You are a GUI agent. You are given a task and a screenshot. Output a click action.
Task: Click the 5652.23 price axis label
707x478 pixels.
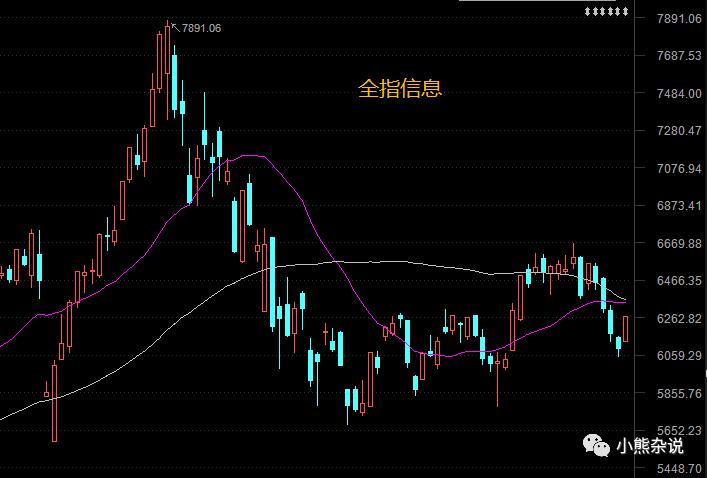[x=679, y=431]
